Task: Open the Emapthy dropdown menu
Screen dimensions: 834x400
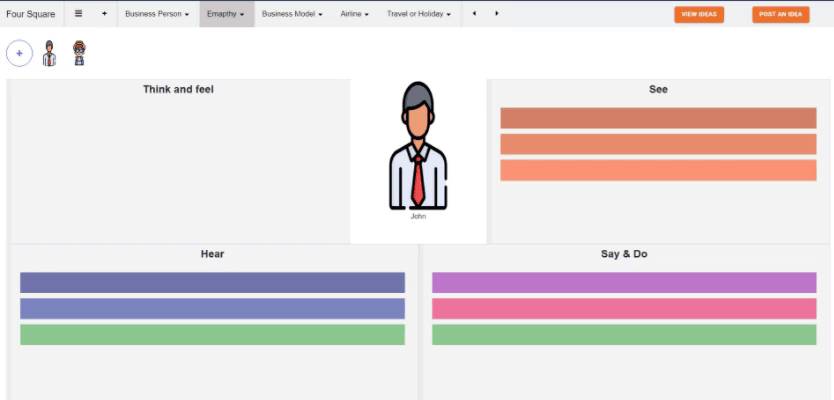Action: [x=226, y=14]
